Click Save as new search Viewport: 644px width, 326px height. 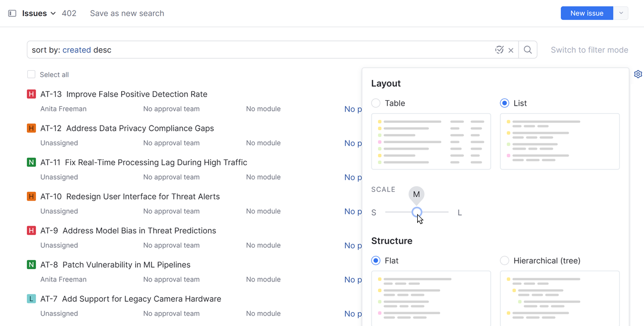coord(127,13)
